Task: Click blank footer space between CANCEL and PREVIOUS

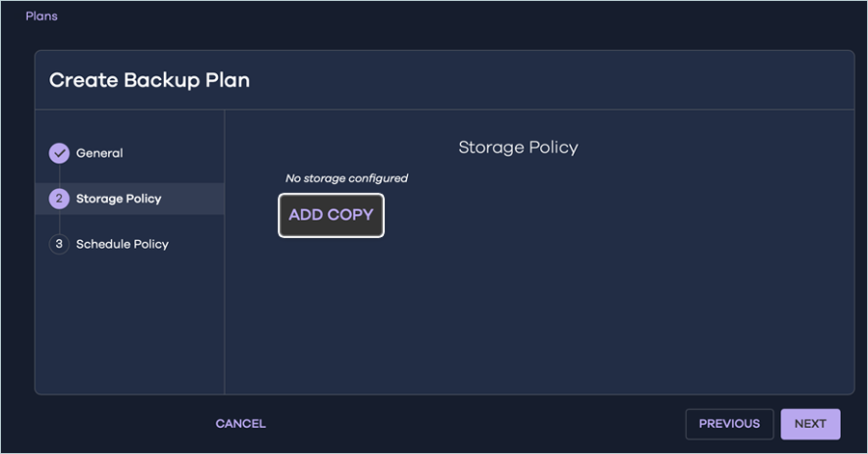Action: pos(473,424)
